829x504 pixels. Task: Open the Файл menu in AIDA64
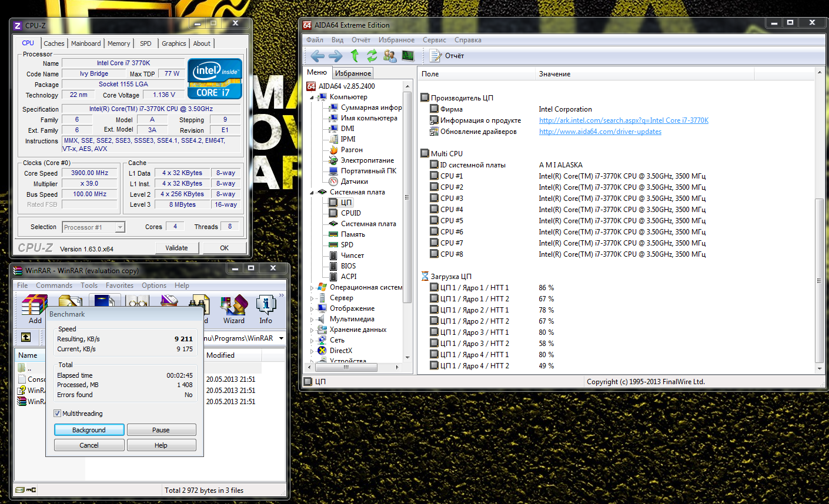point(315,40)
